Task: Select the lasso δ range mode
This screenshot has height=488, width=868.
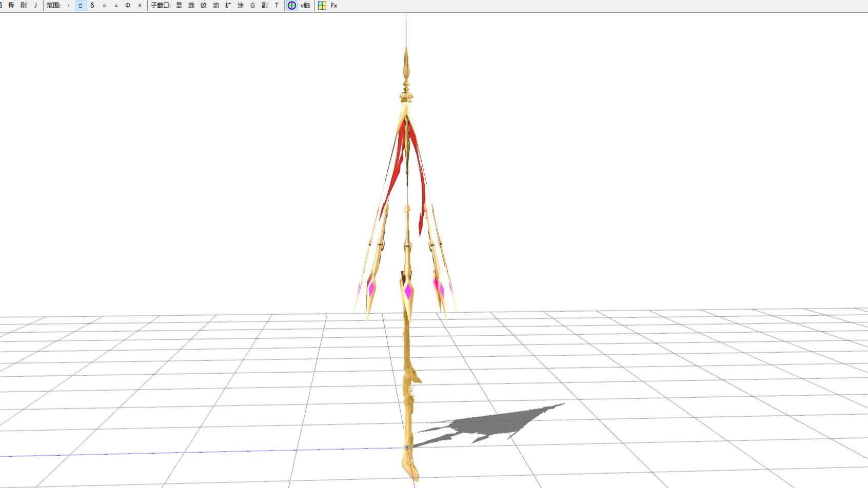Action: point(92,5)
